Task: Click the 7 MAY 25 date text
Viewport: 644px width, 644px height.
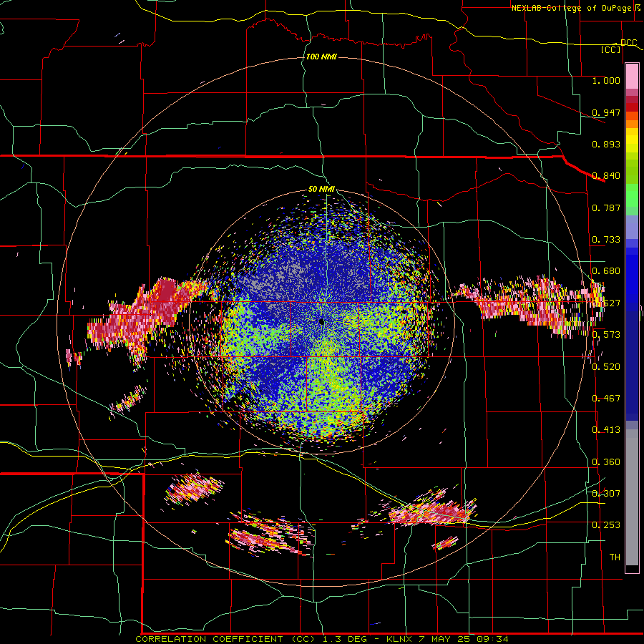Action: point(445,639)
